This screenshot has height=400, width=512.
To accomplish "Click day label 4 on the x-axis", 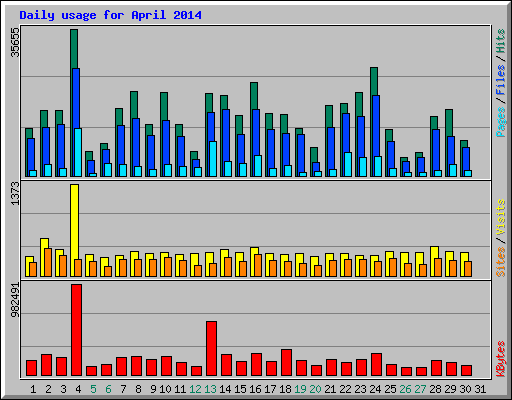I will 78,389.
